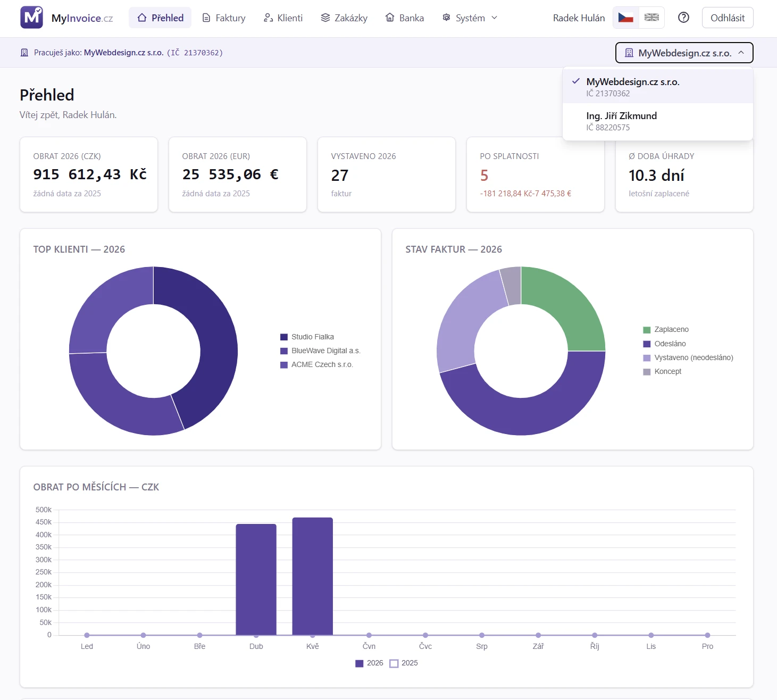Viewport: 777px width, 700px height.
Task: Toggle Zaplaceno in invoice status legend
Action: tap(666, 330)
